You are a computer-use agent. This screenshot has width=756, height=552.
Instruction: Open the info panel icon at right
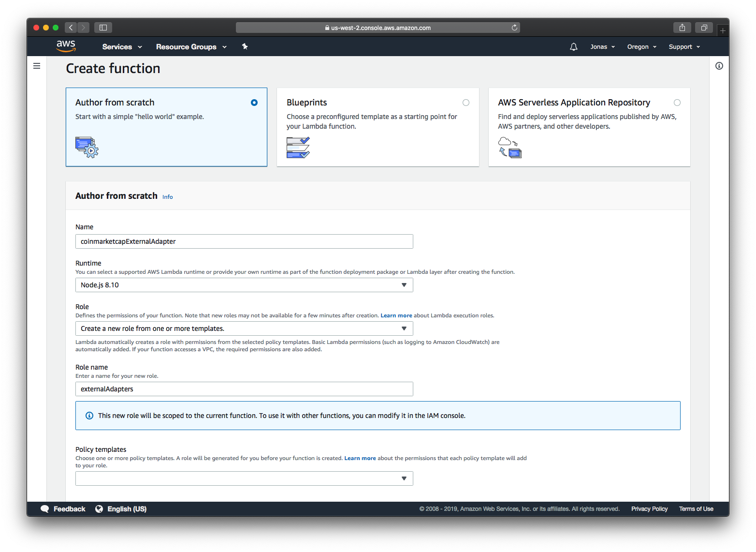pos(719,66)
